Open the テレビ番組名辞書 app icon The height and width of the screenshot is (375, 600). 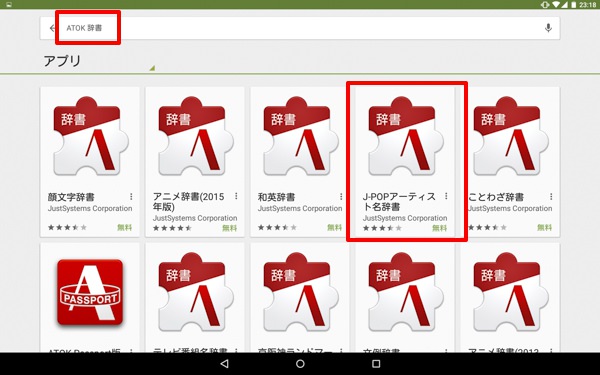[196, 293]
